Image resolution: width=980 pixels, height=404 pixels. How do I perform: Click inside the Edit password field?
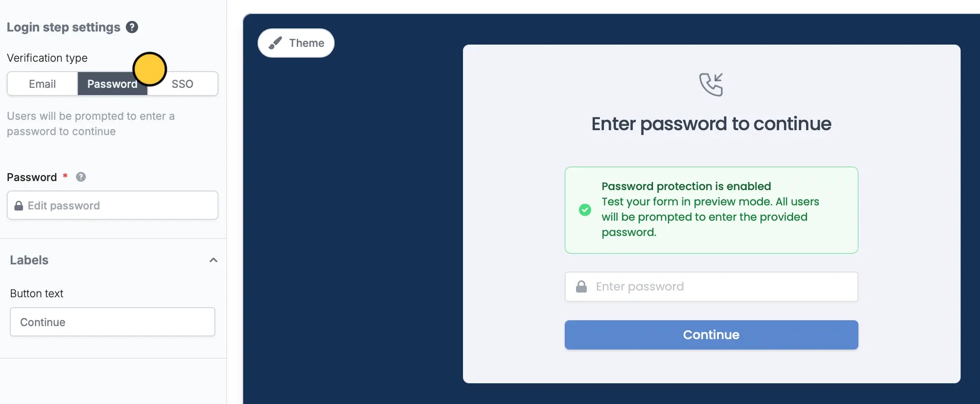coord(112,205)
